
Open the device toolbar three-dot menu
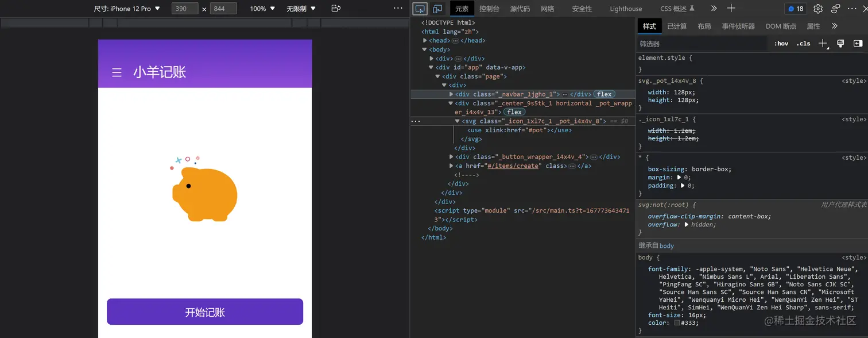[x=398, y=8]
